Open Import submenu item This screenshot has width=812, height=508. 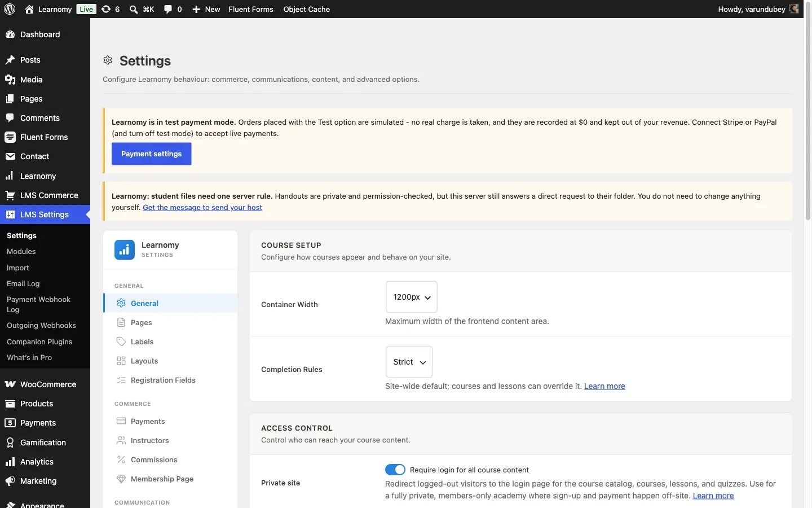coord(45,268)
